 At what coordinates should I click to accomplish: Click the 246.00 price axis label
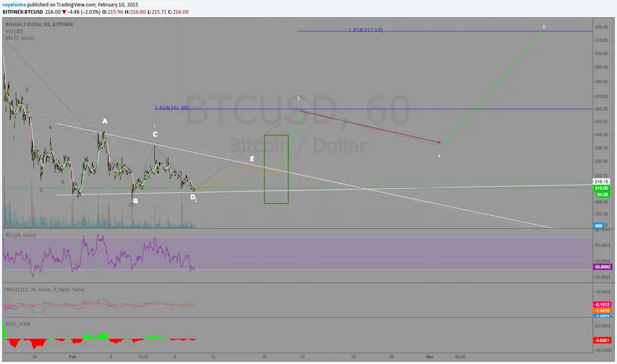pyautogui.click(x=601, y=134)
